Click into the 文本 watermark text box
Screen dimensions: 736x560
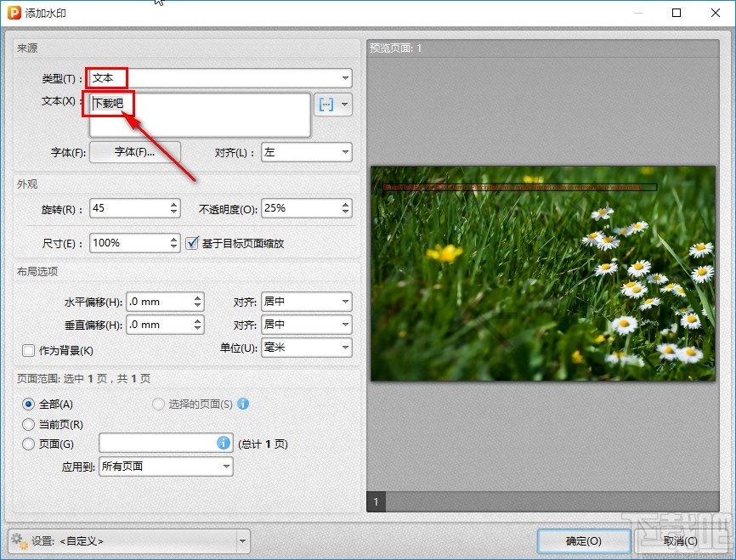(x=200, y=115)
